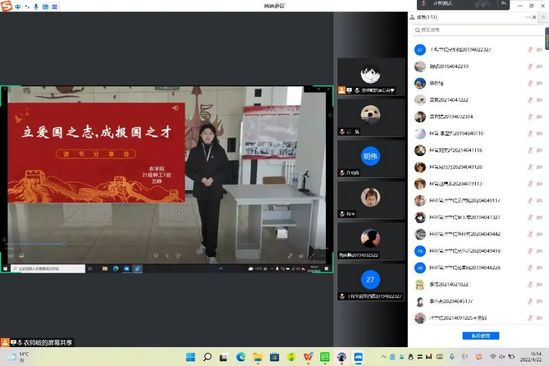Close the members panel with the X icon
This screenshot has height=366, width=549.
534,17
